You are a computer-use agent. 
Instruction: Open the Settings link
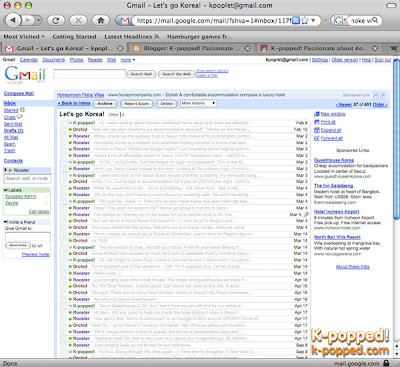pyautogui.click(x=320, y=60)
